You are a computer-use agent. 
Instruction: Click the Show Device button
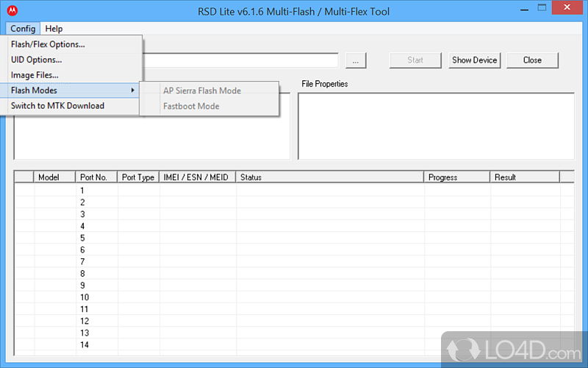coord(474,60)
